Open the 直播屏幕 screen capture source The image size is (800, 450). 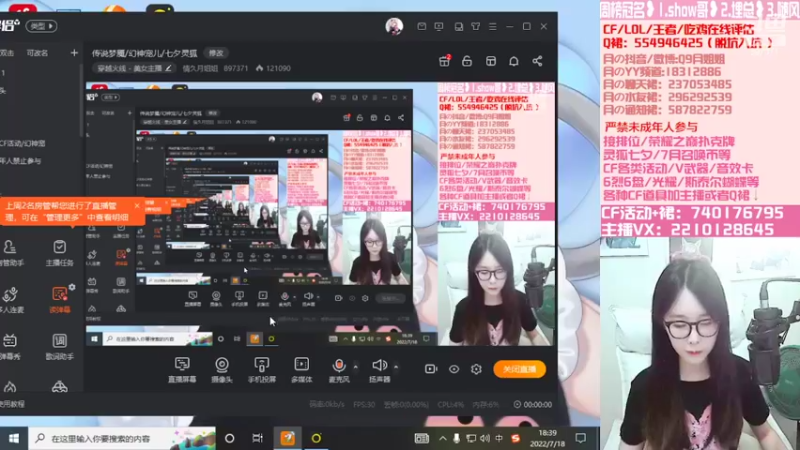[182, 369]
